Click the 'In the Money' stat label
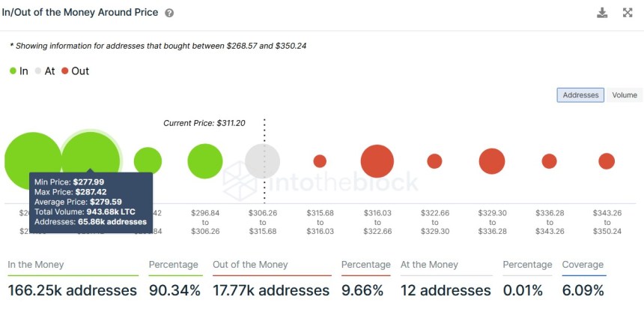Image resolution: width=644 pixels, height=309 pixels. pyautogui.click(x=36, y=265)
